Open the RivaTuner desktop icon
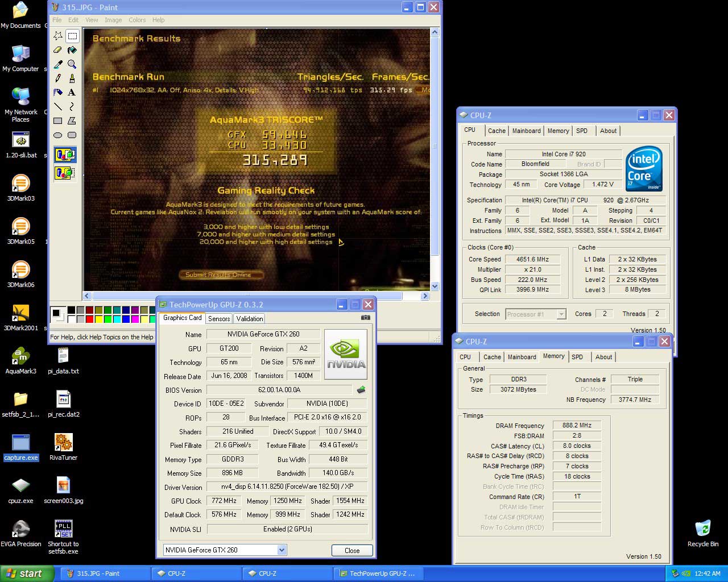Screen dimensions: 728x582 coord(63,448)
